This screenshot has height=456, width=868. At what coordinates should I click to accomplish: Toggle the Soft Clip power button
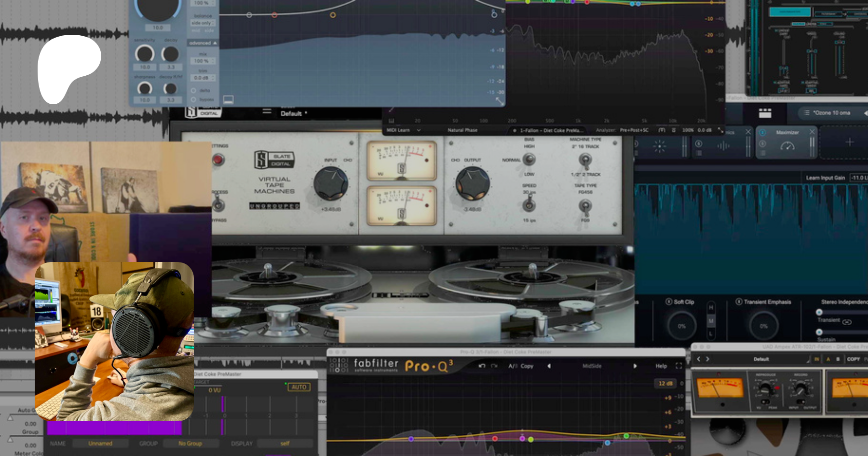tap(669, 302)
